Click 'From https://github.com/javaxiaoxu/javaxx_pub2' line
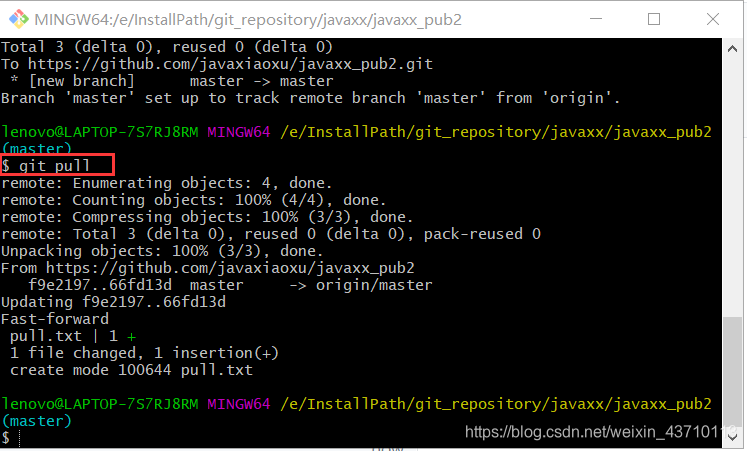This screenshot has height=451, width=747. (208, 268)
